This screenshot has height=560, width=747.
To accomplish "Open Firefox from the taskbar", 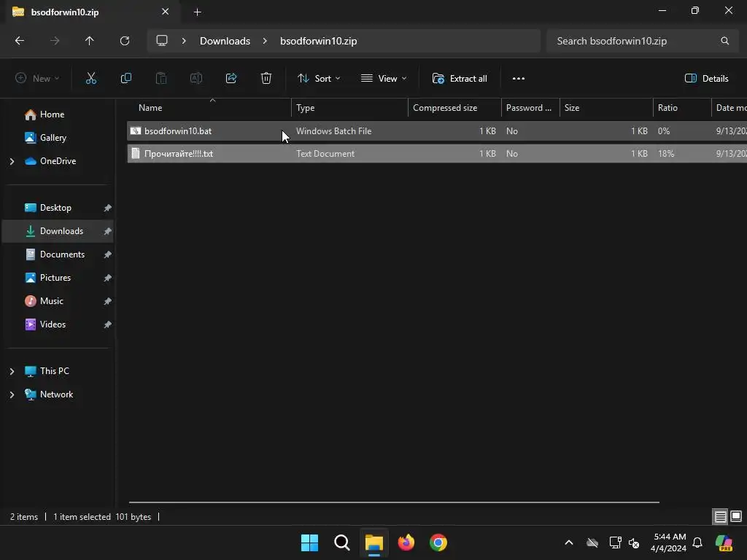I will click(x=406, y=542).
